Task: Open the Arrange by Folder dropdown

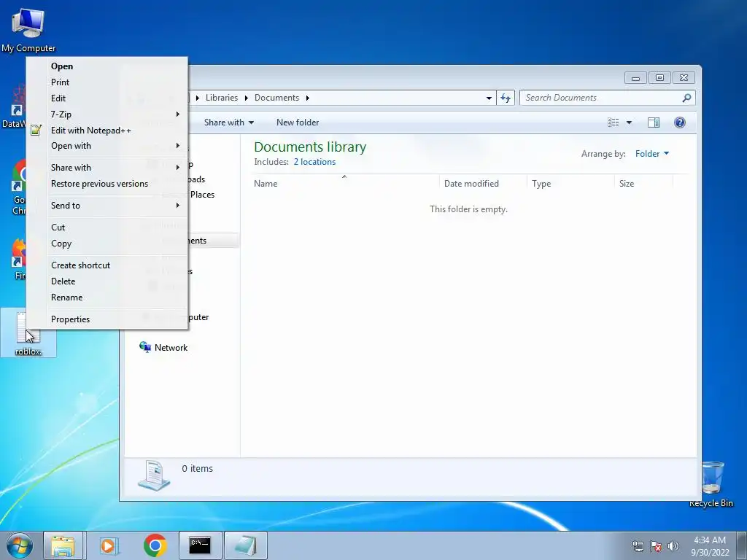Action: coord(652,154)
